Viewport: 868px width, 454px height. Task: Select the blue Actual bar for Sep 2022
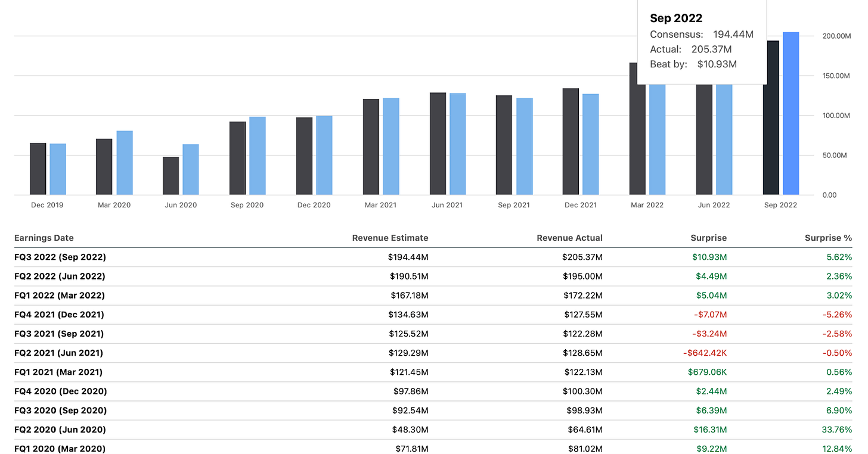point(790,113)
